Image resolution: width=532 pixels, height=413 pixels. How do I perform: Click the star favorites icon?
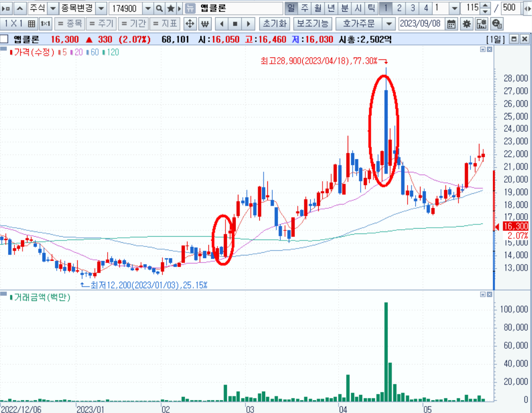tap(171, 9)
